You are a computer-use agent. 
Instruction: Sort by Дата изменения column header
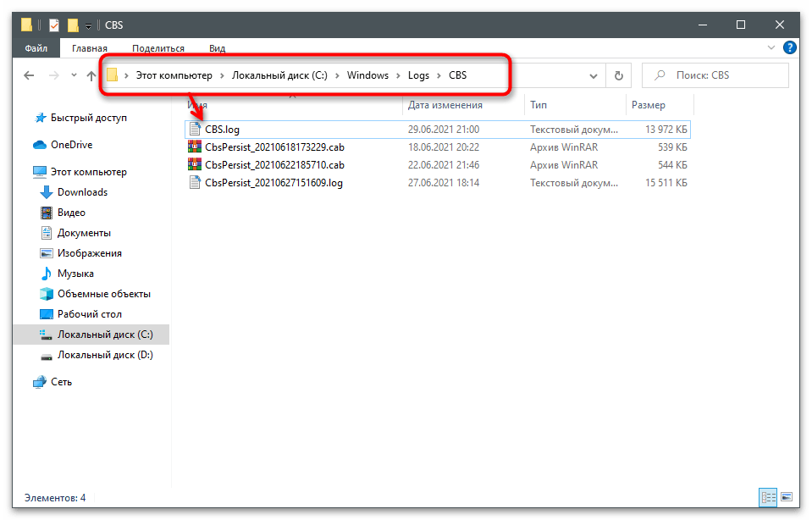445,105
